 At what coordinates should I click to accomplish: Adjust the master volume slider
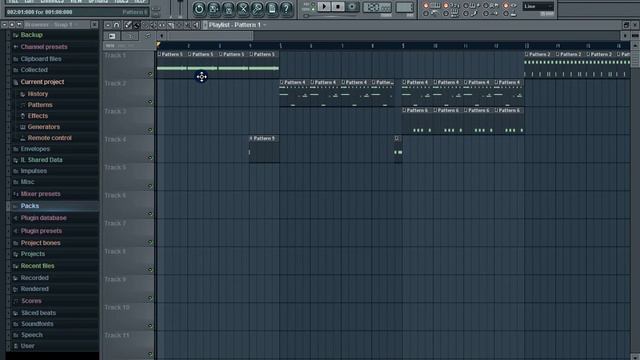coord(180,8)
